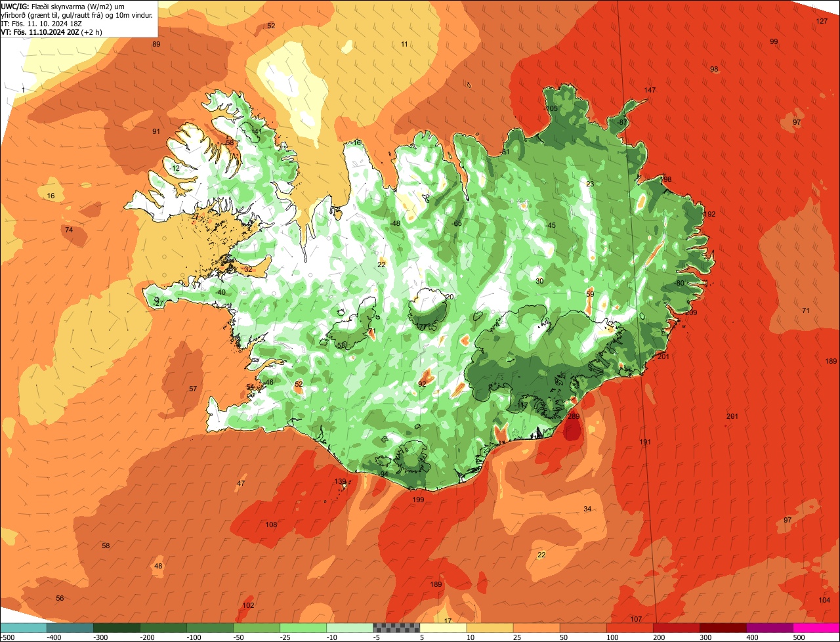Click the '105' value on the northeast peninsula
840x642 pixels.
point(552,108)
